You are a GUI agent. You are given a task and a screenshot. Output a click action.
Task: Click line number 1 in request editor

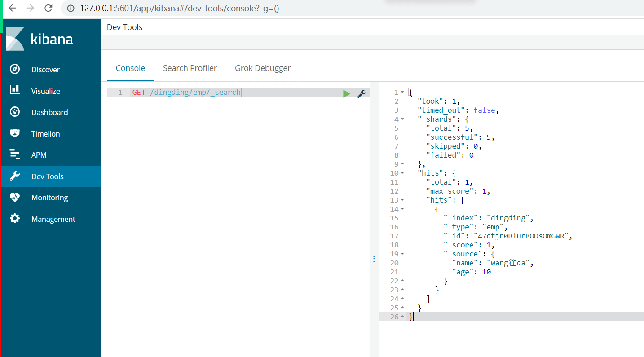[120, 92]
